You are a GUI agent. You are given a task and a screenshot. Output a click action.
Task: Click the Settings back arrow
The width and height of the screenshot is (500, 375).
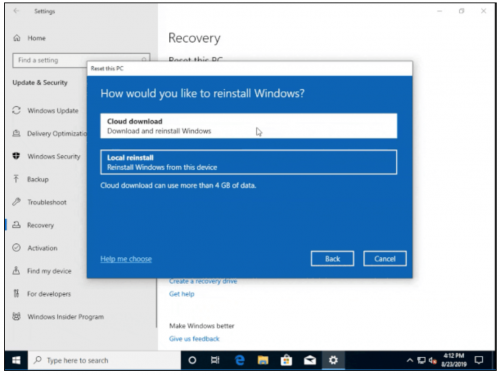coord(16,11)
